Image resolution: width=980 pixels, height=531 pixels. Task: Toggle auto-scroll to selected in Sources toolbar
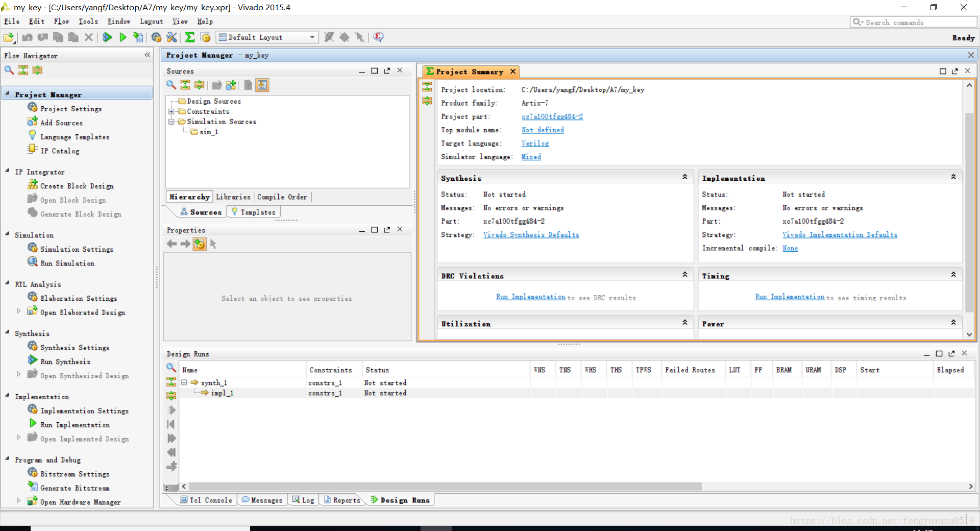pos(262,85)
